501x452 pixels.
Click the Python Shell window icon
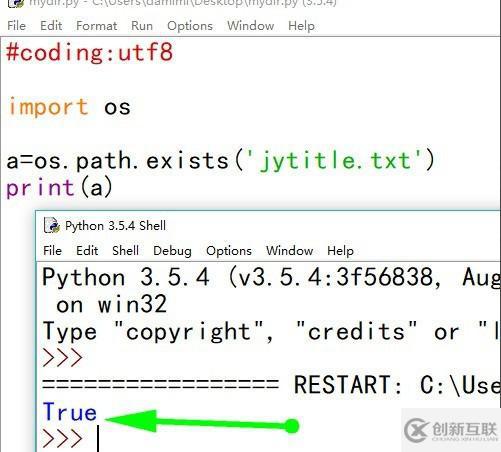coord(52,225)
